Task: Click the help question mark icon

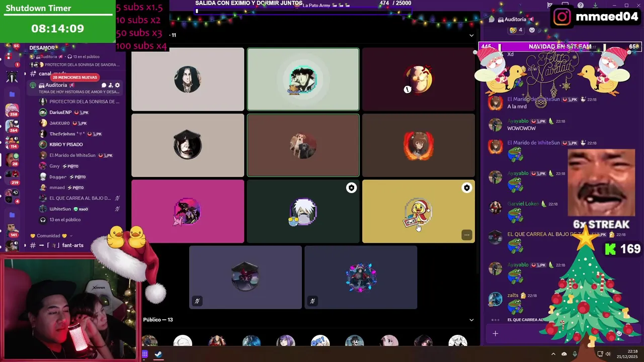Action: (x=581, y=6)
